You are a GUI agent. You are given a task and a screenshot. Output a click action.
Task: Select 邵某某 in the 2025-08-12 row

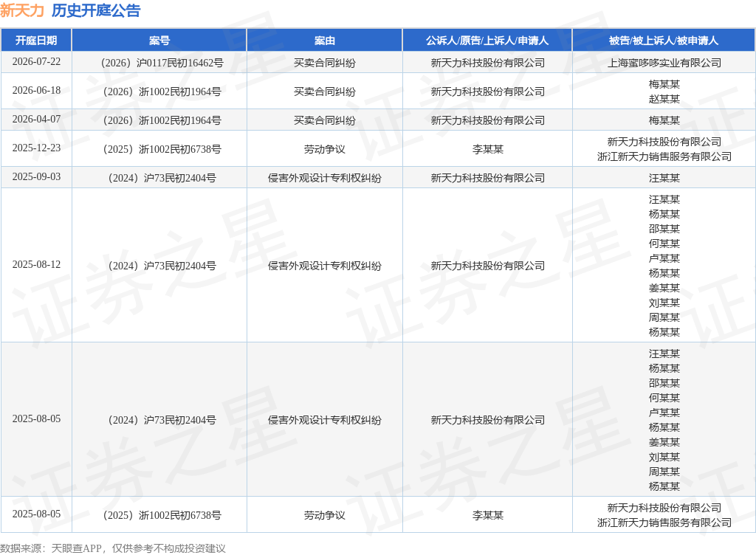pos(664,229)
